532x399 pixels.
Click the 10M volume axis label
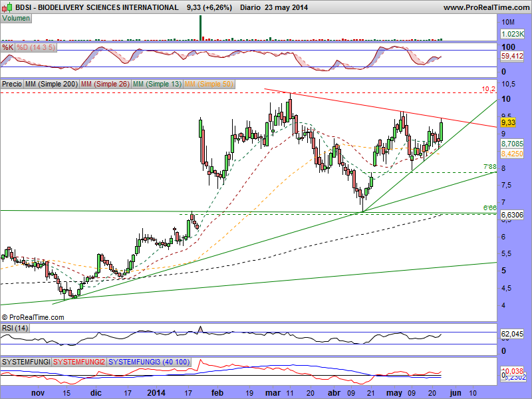(x=508, y=23)
